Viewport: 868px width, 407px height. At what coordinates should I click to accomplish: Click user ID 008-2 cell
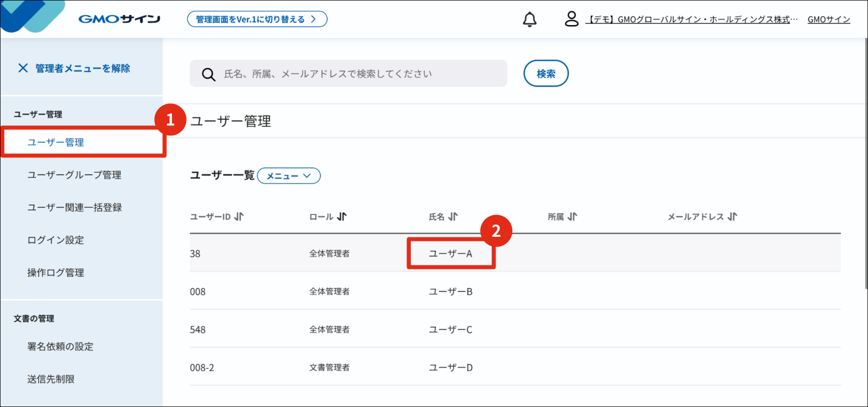click(202, 368)
